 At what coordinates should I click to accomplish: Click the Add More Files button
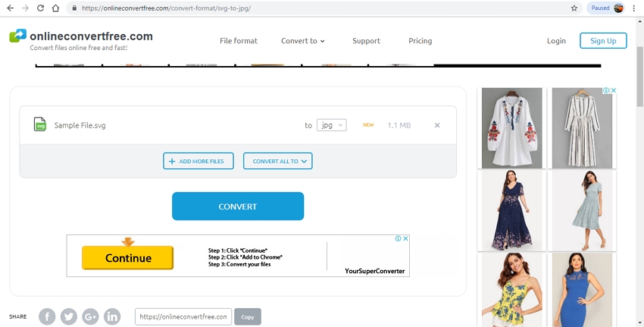point(198,161)
